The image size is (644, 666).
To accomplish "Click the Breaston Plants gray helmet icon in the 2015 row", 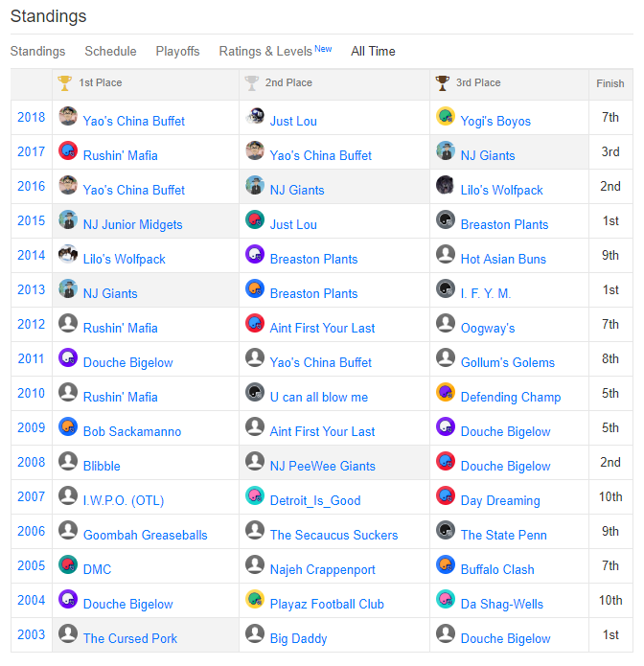I will pos(446,219).
